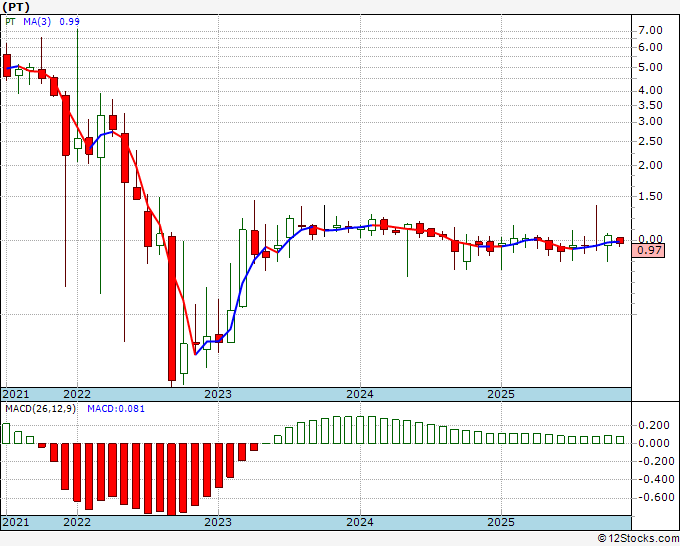Viewport: 680px width, 546px height.
Task: Click the 6.00 price axis label
Action: coord(650,47)
